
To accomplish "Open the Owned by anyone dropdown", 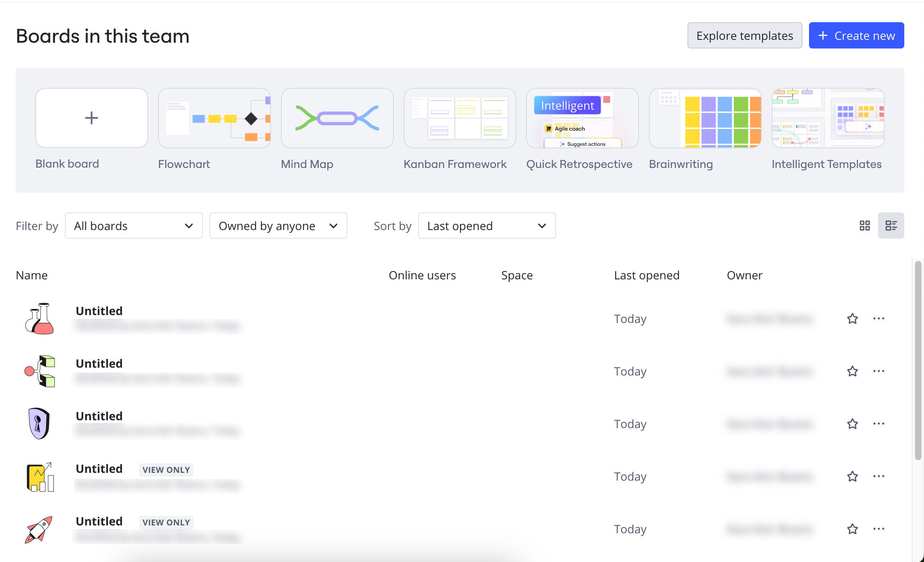I will pos(278,226).
